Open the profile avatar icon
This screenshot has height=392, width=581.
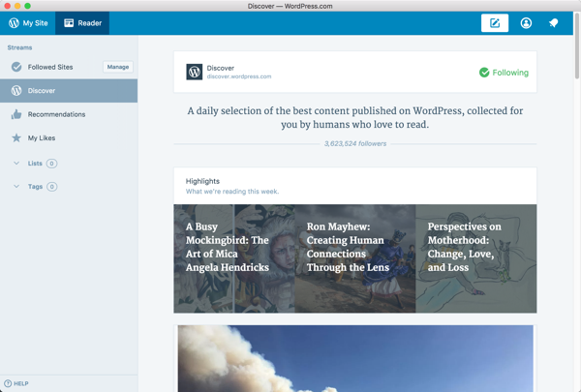526,23
